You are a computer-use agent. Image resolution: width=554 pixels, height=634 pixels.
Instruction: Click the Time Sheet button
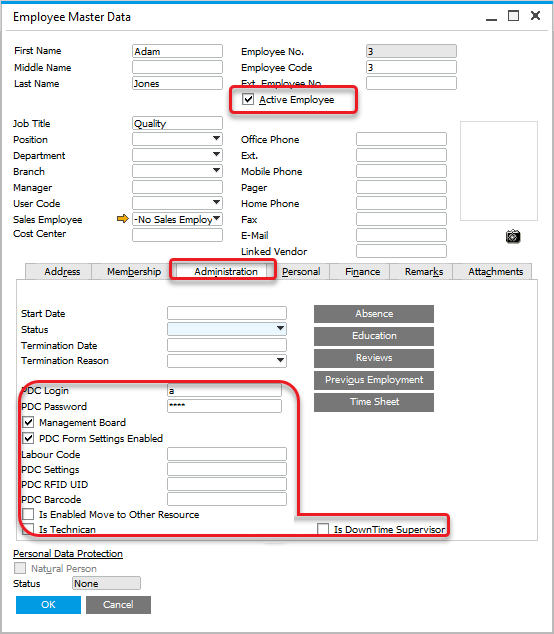(374, 402)
